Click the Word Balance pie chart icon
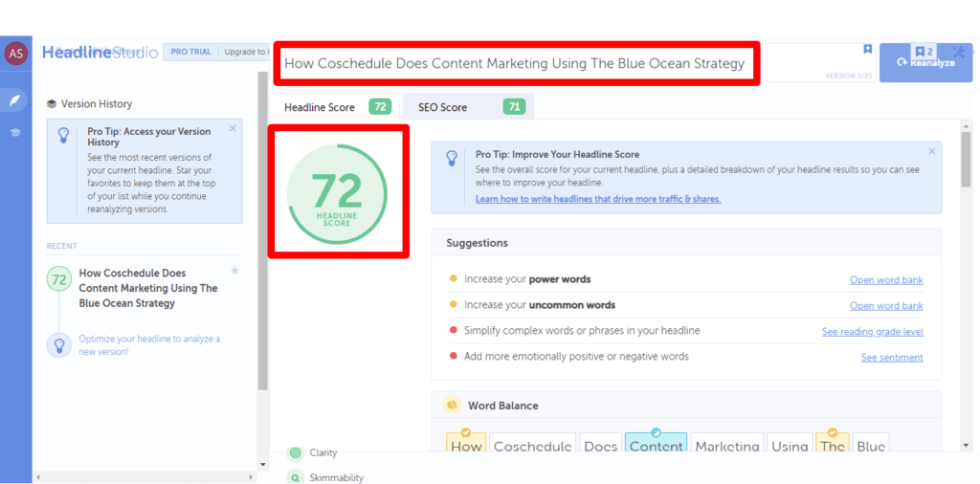The width and height of the screenshot is (980, 484). pos(452,405)
